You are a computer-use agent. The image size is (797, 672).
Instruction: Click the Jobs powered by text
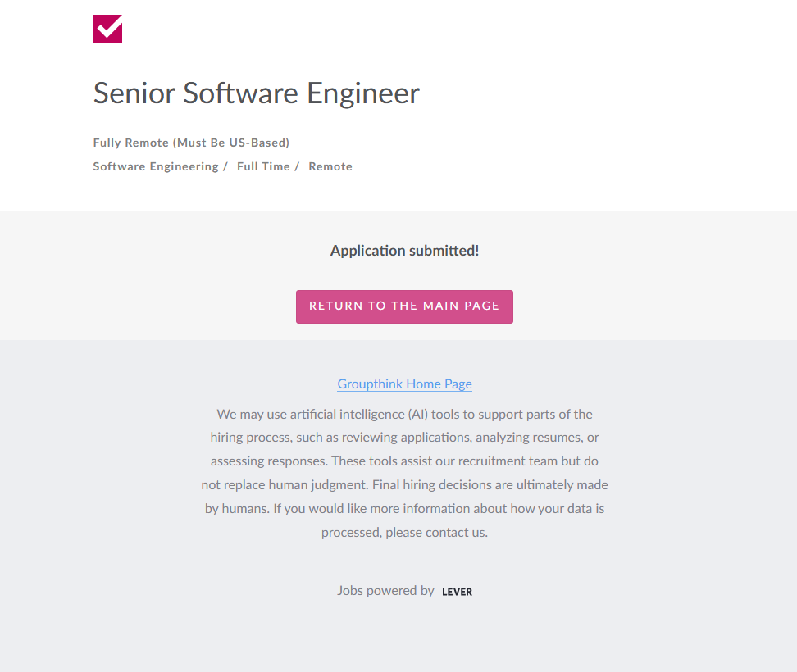(385, 590)
